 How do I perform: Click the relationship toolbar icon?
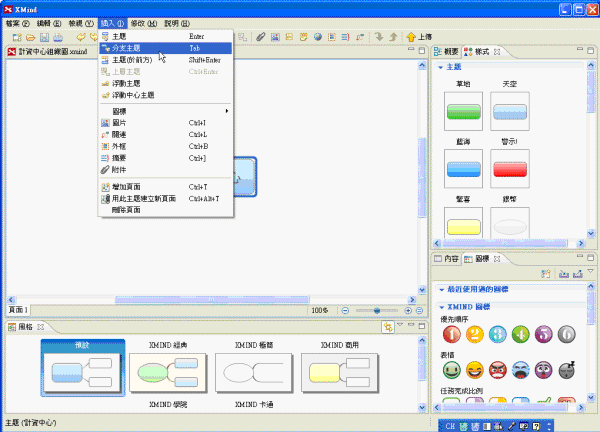pyautogui.click(x=360, y=37)
